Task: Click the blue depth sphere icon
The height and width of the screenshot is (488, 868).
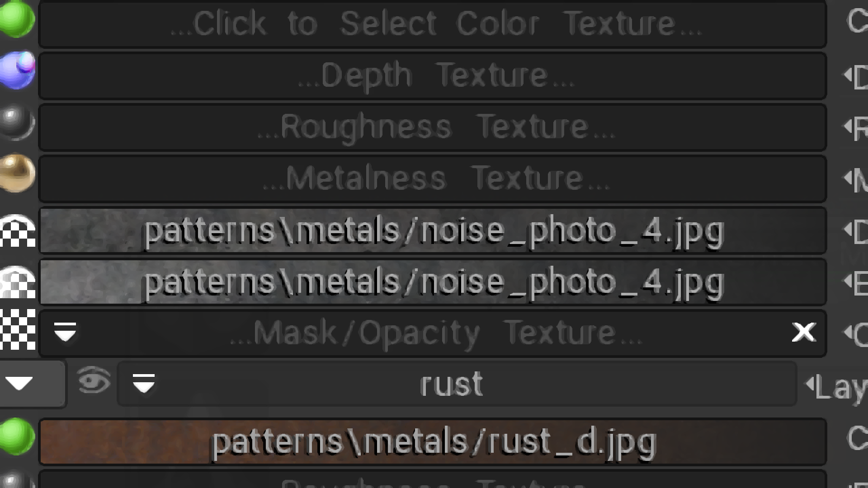Action: [x=17, y=70]
